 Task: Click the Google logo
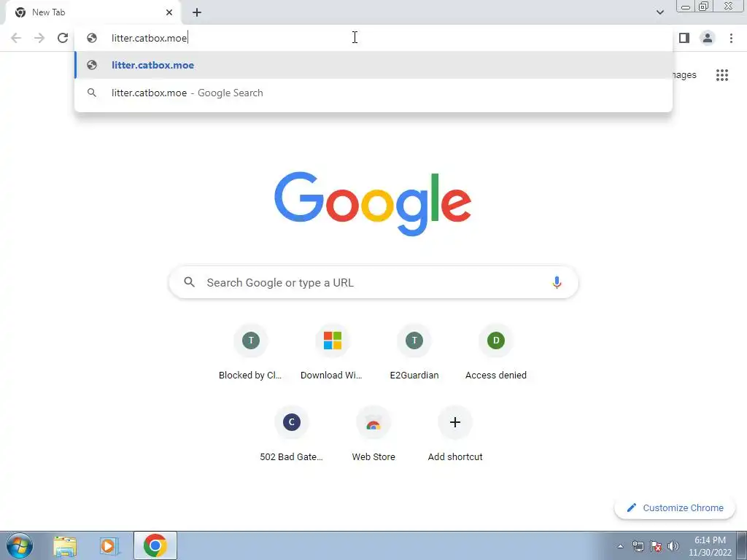click(x=373, y=204)
